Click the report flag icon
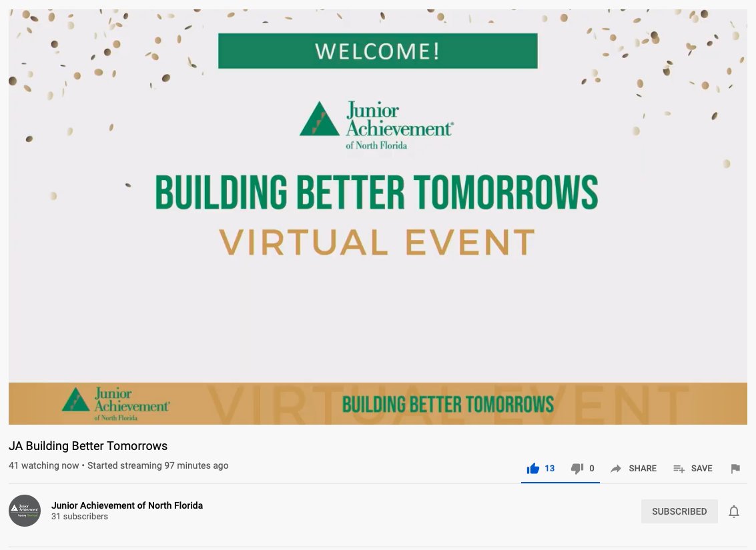The height and width of the screenshot is (550, 756). tap(735, 469)
